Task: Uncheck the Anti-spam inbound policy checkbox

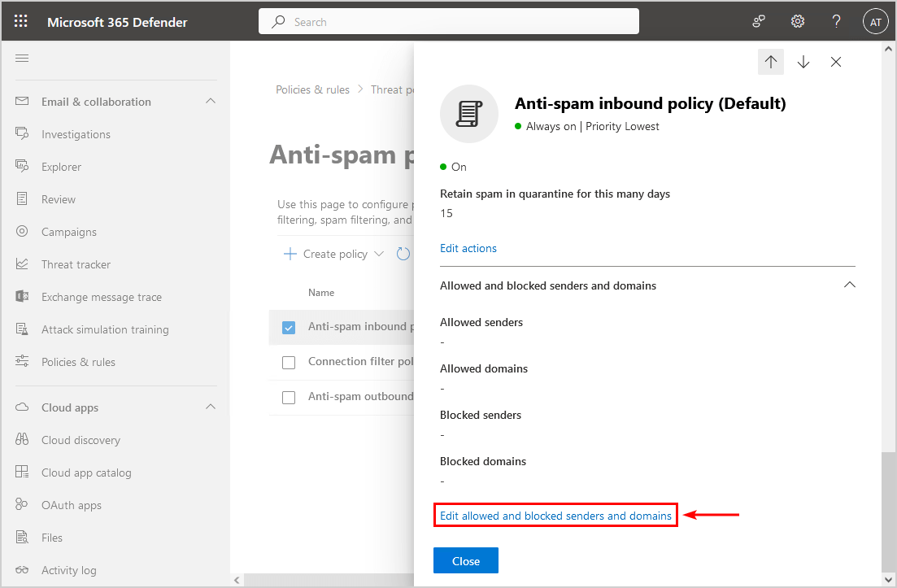Action: (x=289, y=327)
